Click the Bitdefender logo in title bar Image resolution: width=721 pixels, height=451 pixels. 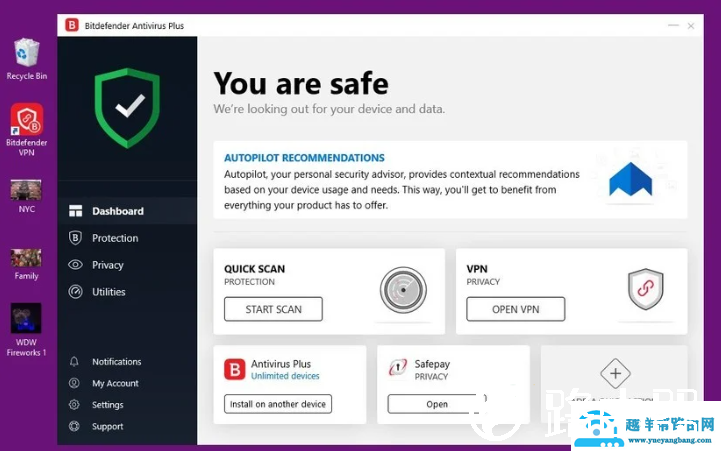pyautogui.click(x=72, y=25)
